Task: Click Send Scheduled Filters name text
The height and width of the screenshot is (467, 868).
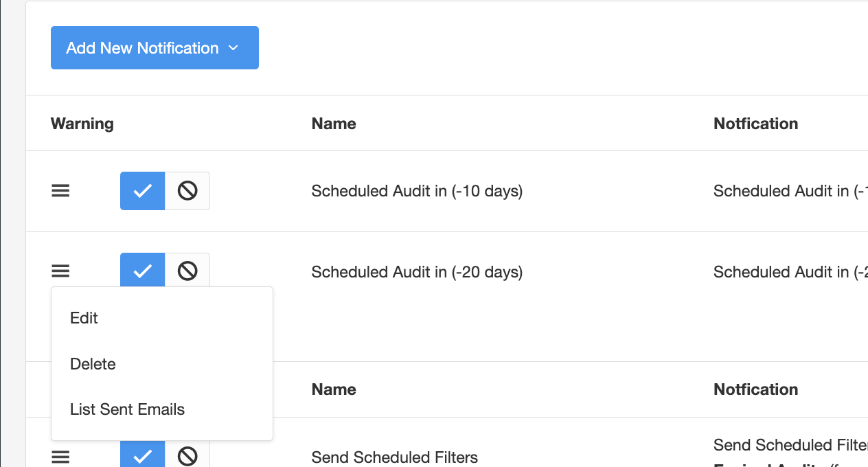Action: [395, 457]
